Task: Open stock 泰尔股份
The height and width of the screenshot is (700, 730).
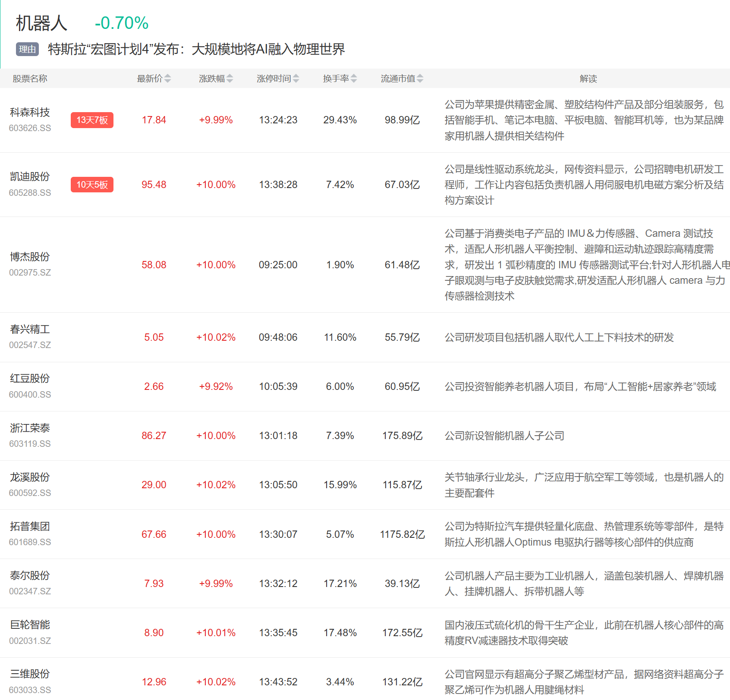Action: pos(30,575)
